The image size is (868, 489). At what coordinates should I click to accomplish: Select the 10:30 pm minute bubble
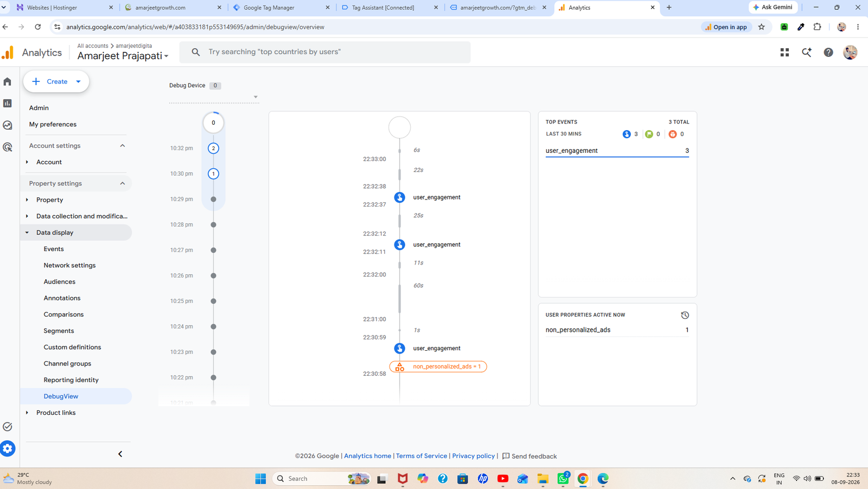213,173
